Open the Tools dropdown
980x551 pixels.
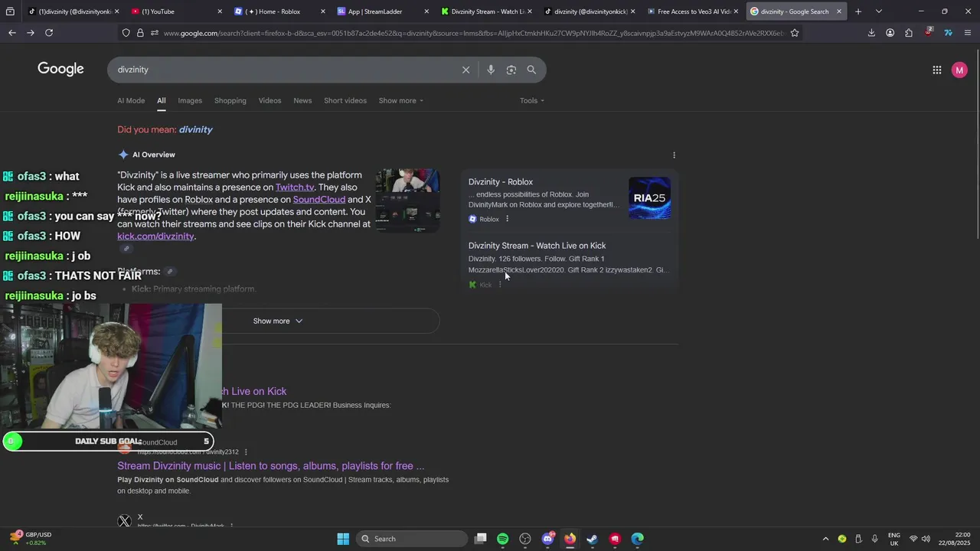tap(532, 100)
